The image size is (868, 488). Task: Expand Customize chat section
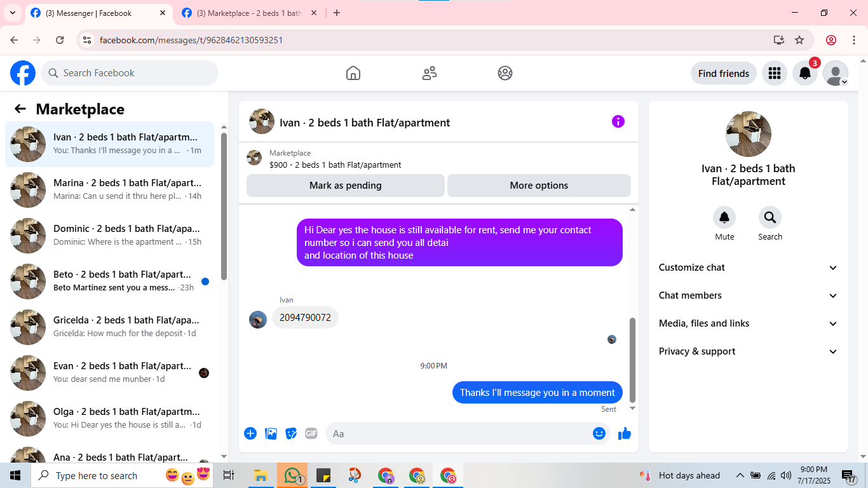click(749, 268)
